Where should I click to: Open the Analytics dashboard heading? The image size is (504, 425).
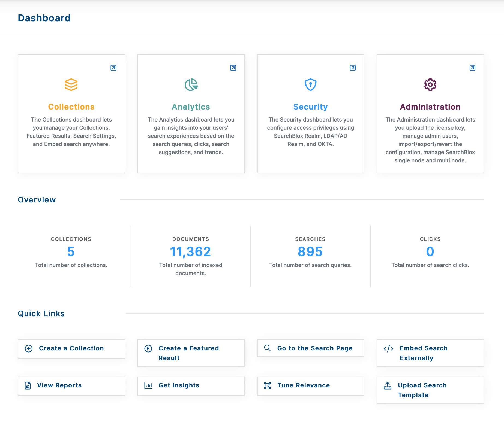[191, 107]
